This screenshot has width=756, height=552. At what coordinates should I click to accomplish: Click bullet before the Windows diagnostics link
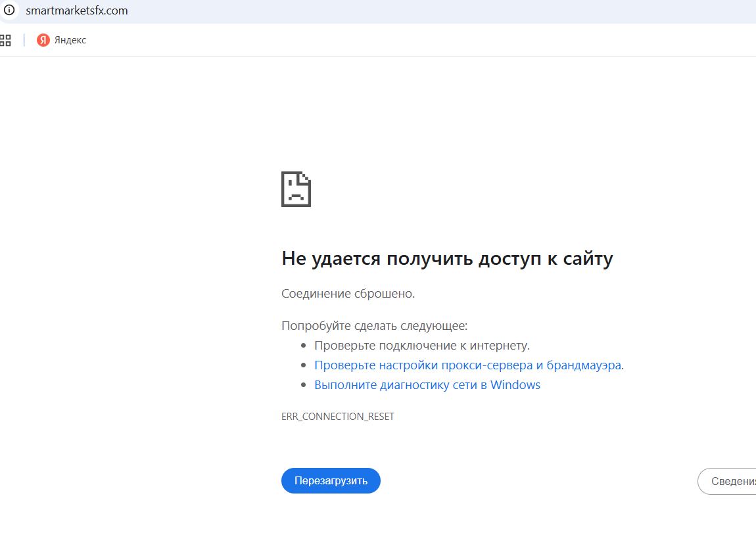(303, 385)
